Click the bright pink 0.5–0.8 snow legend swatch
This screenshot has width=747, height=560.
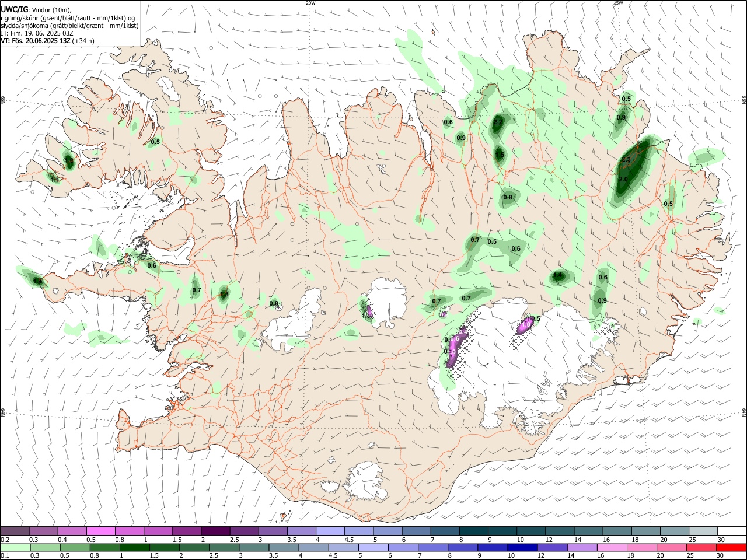click(101, 531)
